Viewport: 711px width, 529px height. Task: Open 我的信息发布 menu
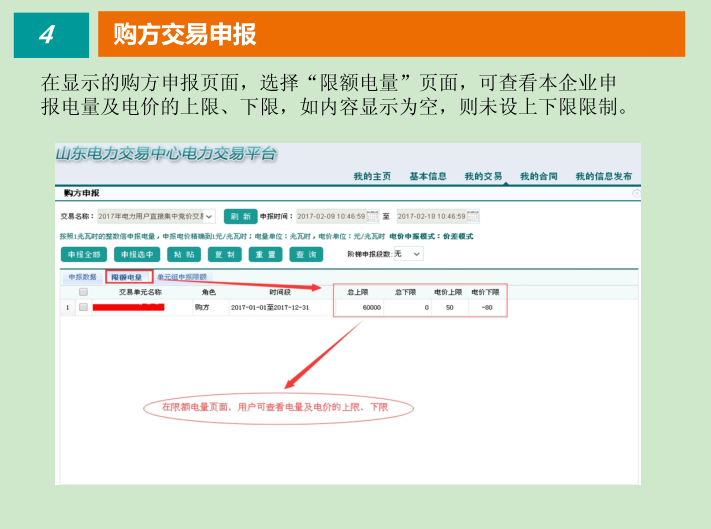(x=603, y=176)
